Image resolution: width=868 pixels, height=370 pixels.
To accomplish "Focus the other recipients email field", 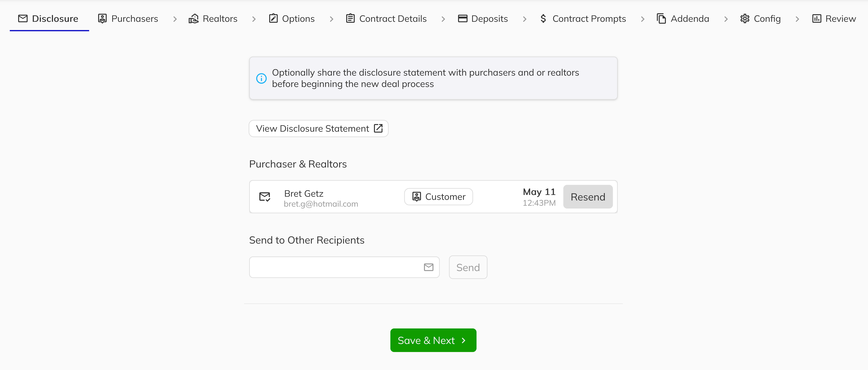I will [x=344, y=267].
